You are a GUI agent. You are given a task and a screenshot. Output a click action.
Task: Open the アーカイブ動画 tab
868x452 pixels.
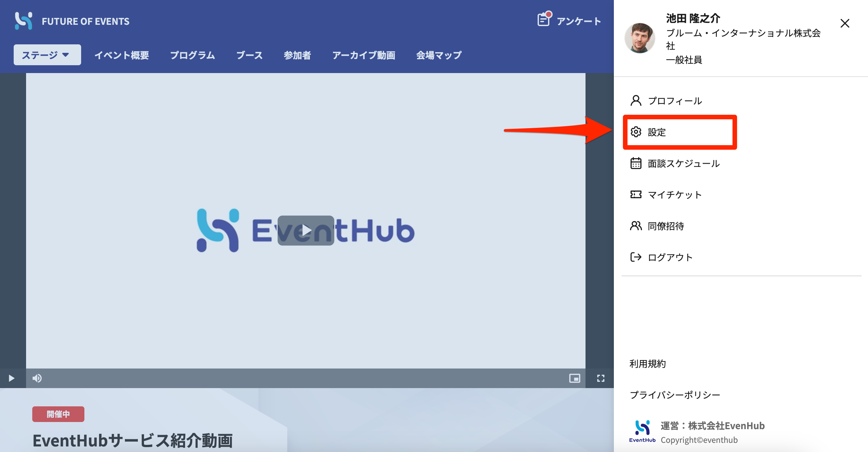(364, 55)
